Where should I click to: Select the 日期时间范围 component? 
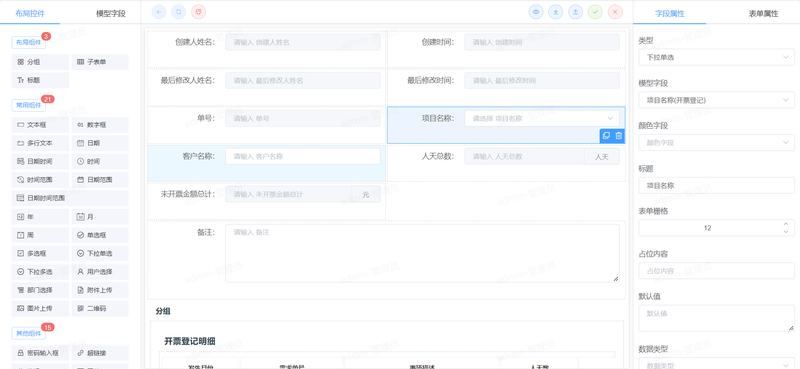[70, 199]
